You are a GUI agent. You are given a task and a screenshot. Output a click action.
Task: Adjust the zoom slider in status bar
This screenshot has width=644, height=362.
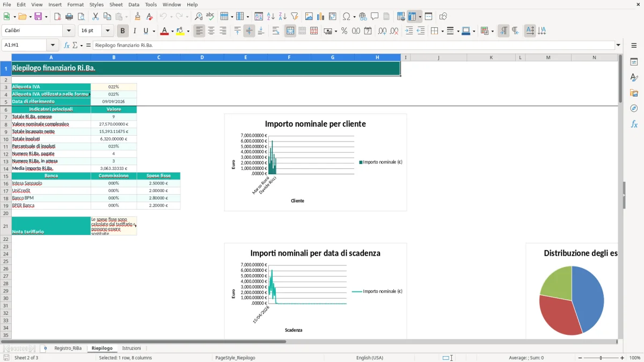(601, 358)
